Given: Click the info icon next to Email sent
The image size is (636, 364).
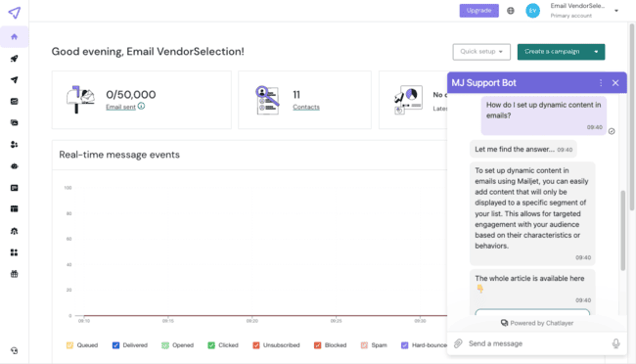Looking at the screenshot, I should [x=141, y=106].
